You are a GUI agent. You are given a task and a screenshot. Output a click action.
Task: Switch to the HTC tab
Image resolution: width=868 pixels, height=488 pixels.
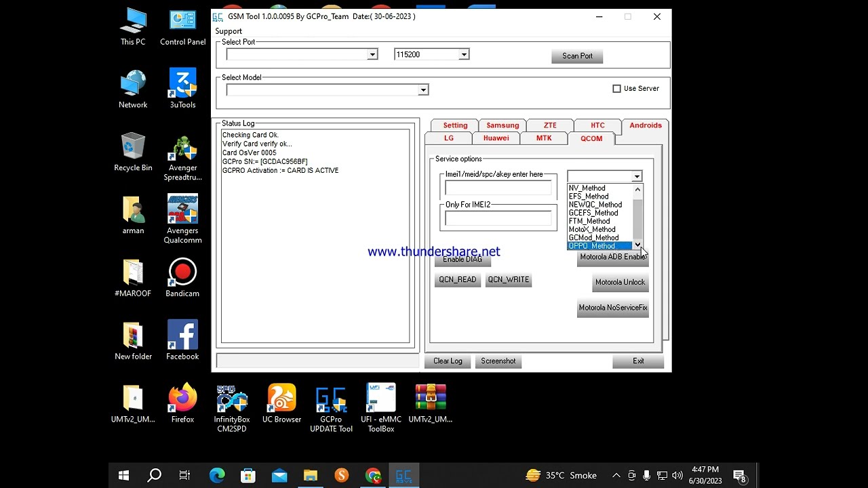tap(597, 125)
